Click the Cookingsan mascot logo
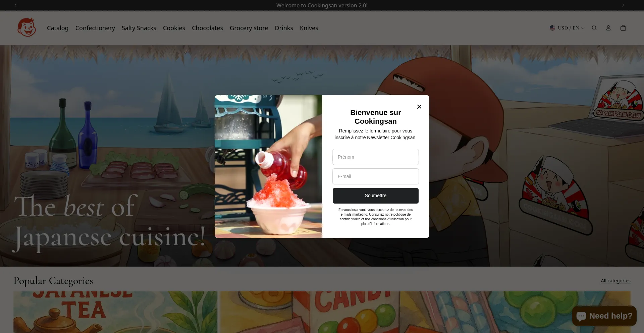This screenshot has height=333, width=644. (26, 27)
